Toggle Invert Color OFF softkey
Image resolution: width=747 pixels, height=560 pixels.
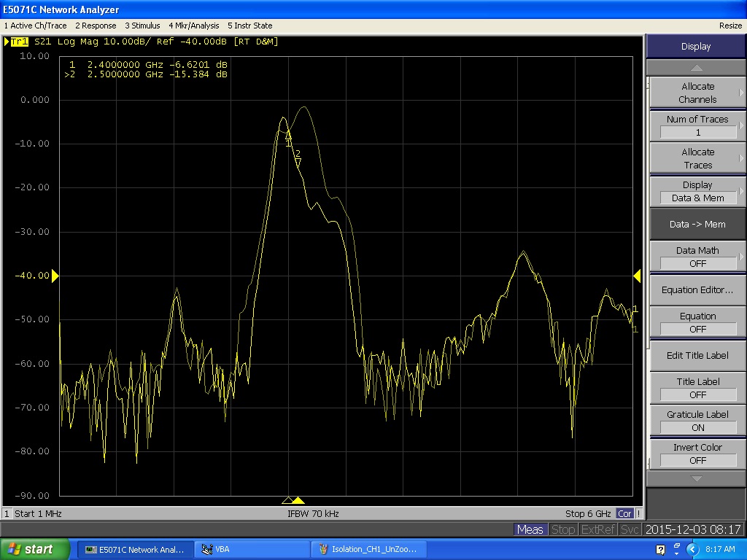click(x=697, y=454)
